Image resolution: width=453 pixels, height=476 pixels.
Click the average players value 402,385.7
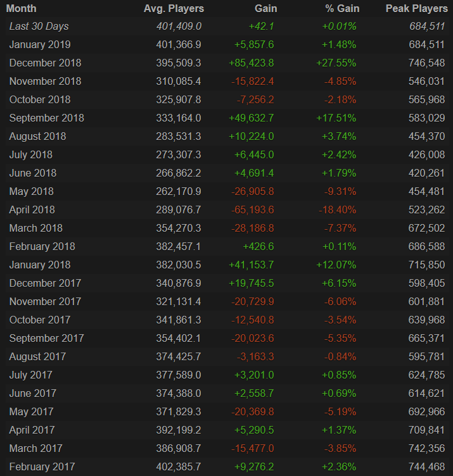click(179, 467)
